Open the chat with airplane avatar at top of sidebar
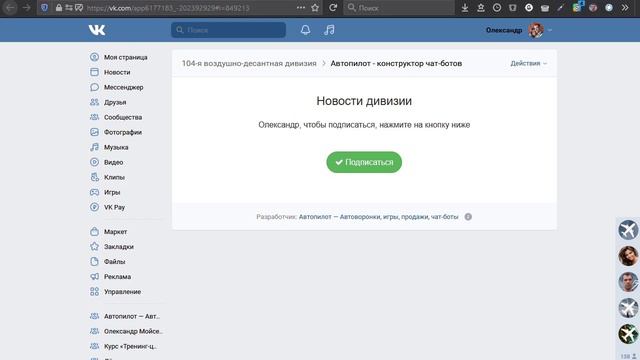Image resolution: width=640 pixels, height=360 pixels. (628, 230)
